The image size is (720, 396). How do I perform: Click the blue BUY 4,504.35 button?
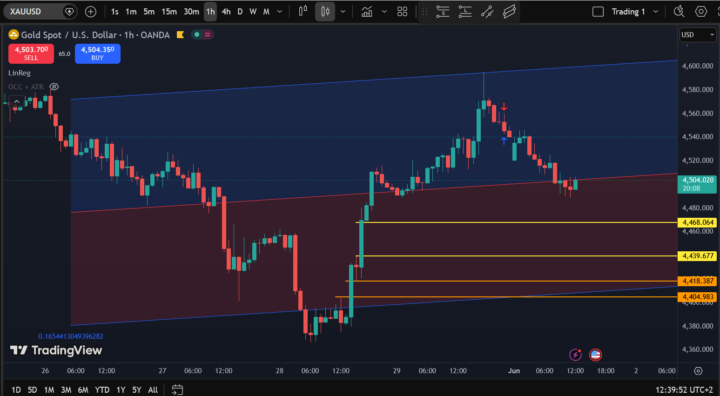[x=97, y=53]
